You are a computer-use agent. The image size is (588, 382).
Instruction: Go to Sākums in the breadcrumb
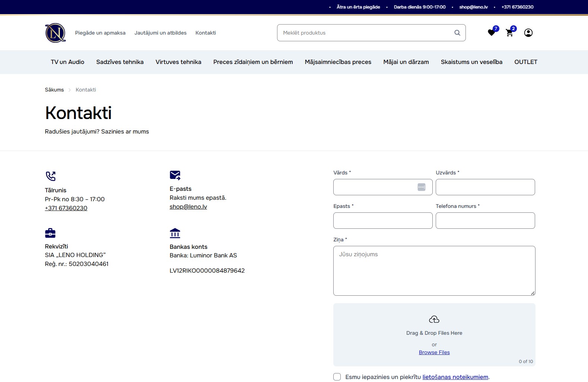pos(54,90)
